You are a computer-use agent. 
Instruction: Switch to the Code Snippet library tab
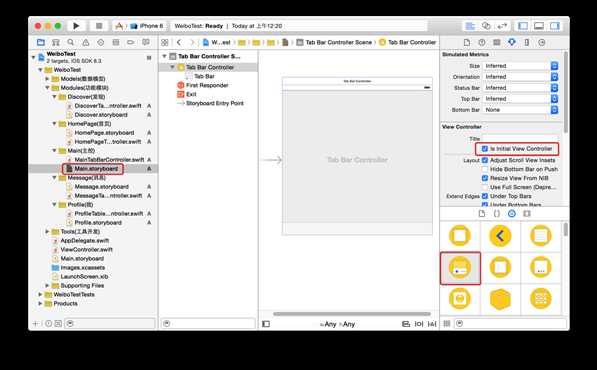pos(496,214)
